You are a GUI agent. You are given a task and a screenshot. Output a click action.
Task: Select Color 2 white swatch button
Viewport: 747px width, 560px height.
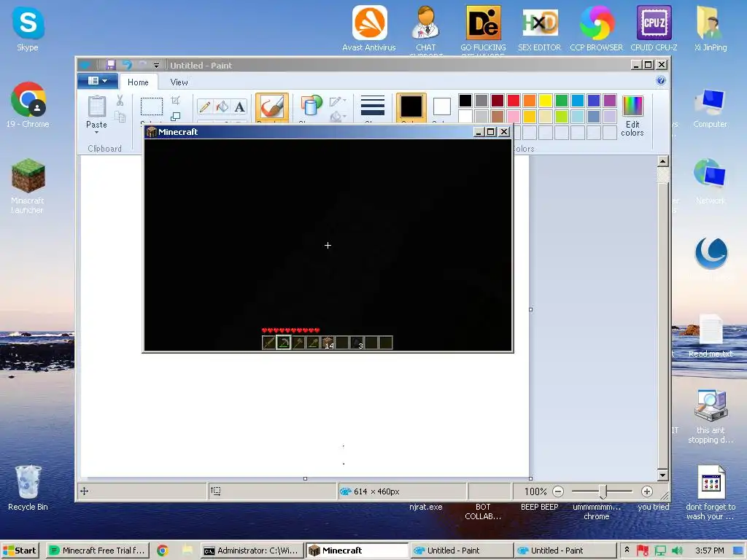(441, 106)
